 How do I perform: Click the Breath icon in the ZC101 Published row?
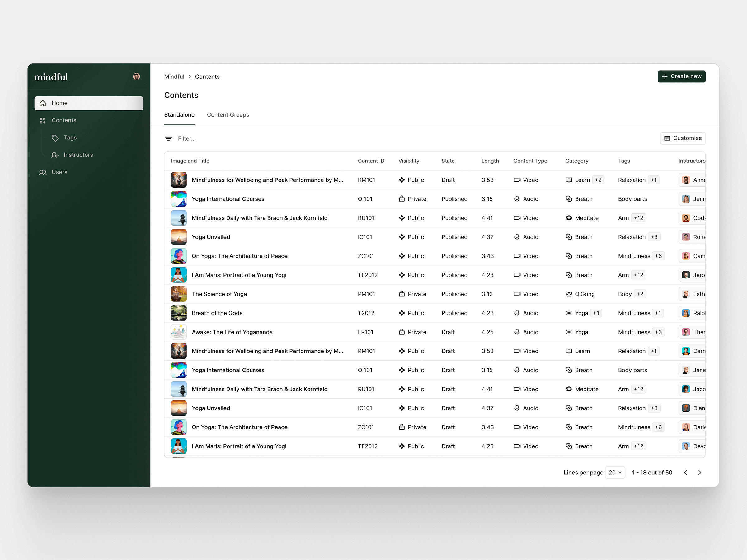[x=569, y=256]
